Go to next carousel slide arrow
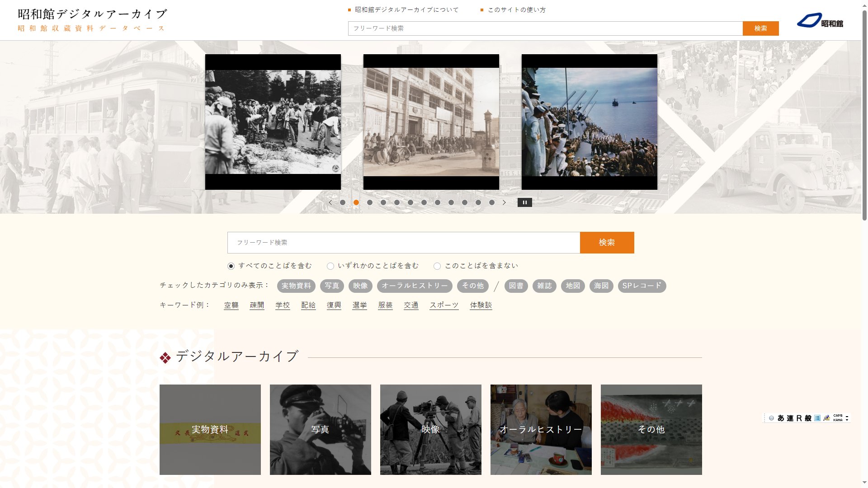This screenshot has width=868, height=488. coord(504,202)
